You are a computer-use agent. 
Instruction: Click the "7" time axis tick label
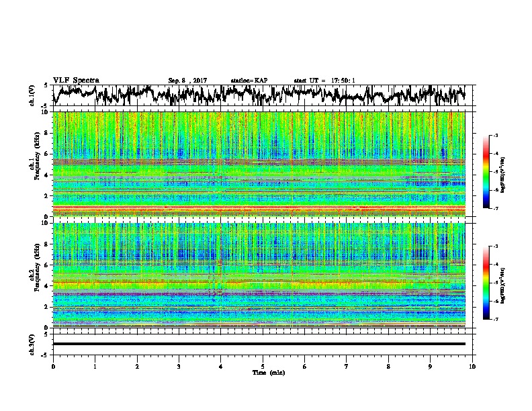point(347,367)
